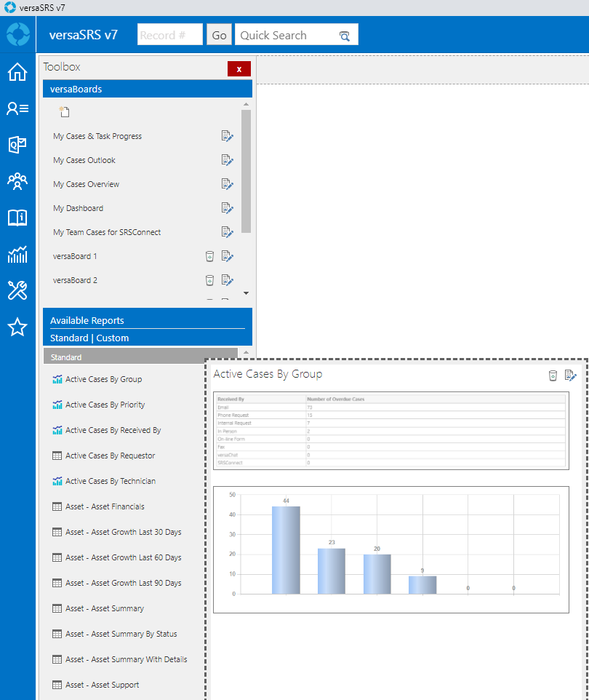Select Asset Growth Last 30 Days report
The height and width of the screenshot is (700, 589).
pos(123,532)
